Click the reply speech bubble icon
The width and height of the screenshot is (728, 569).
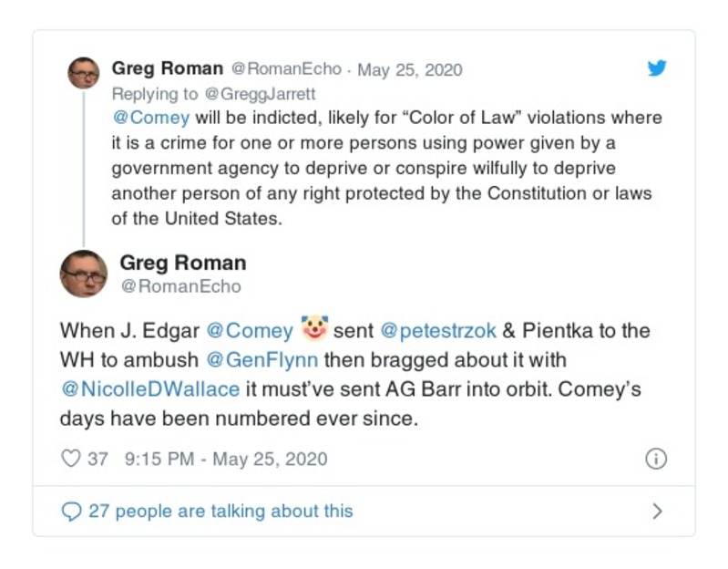click(70, 512)
